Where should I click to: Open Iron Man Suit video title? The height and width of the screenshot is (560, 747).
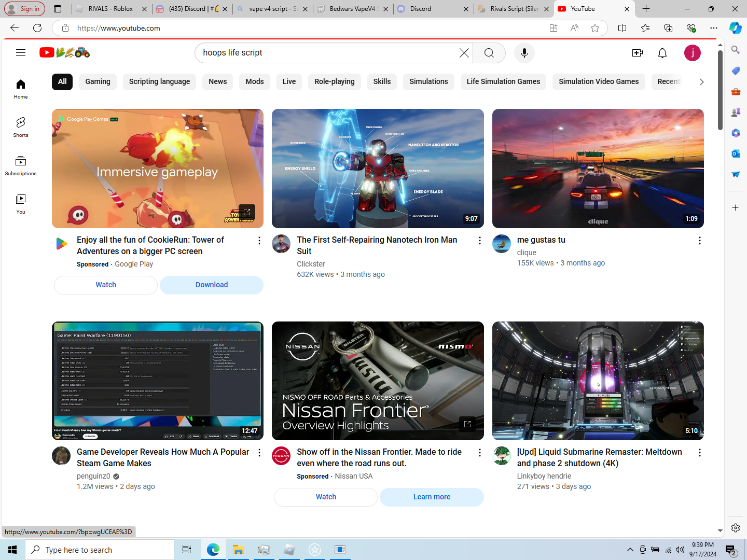click(x=377, y=245)
